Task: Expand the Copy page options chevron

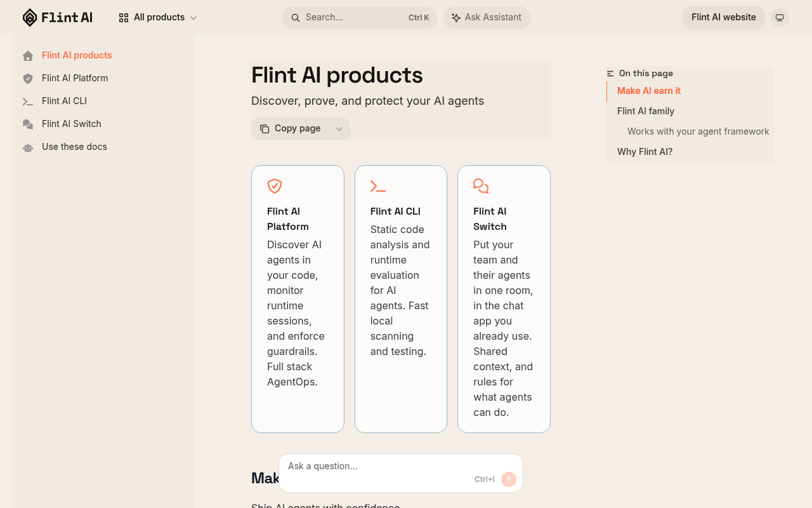Action: pyautogui.click(x=339, y=129)
